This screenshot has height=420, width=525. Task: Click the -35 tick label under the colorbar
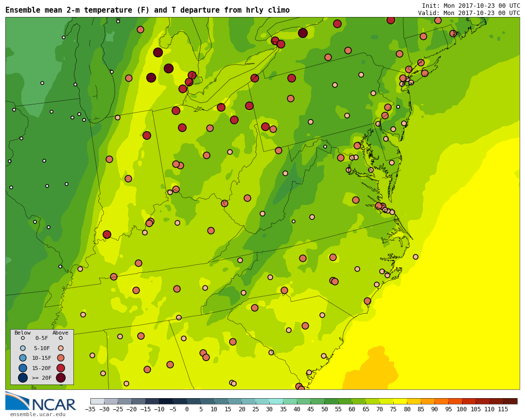click(x=90, y=409)
